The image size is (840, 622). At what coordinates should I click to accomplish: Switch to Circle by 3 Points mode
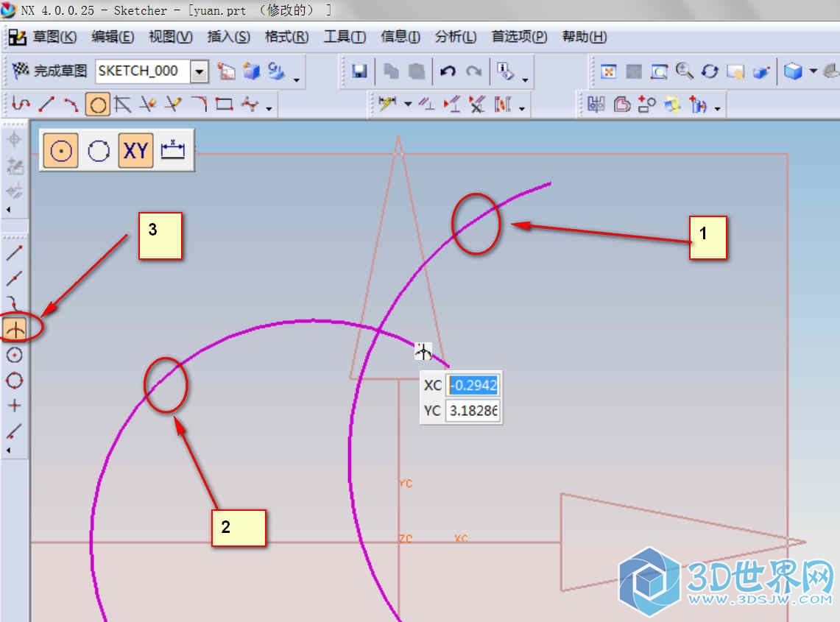pyautogui.click(x=99, y=151)
